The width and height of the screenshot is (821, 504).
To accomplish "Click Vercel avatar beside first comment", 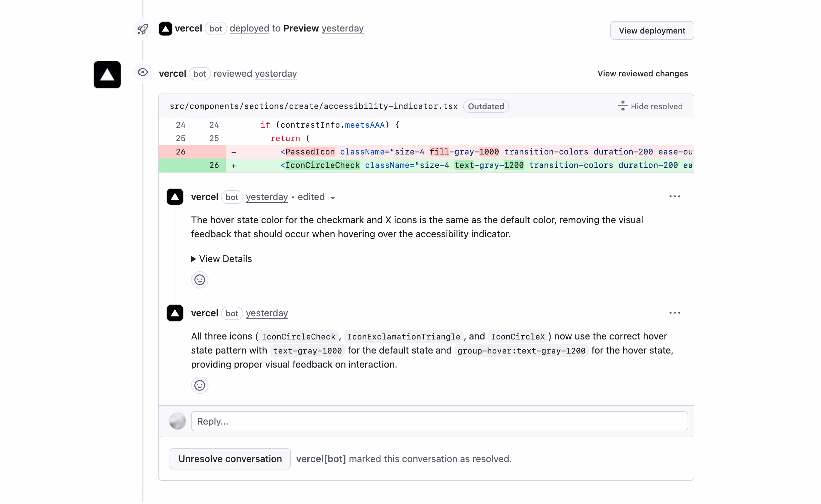I will tap(175, 197).
